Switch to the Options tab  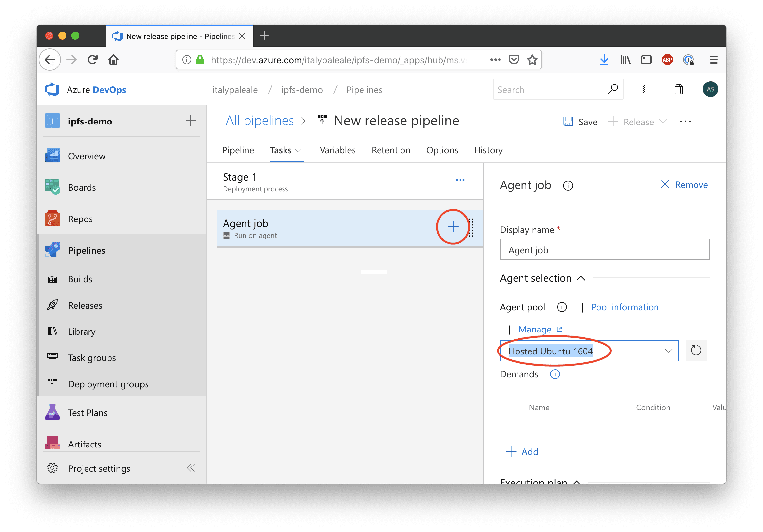point(442,150)
